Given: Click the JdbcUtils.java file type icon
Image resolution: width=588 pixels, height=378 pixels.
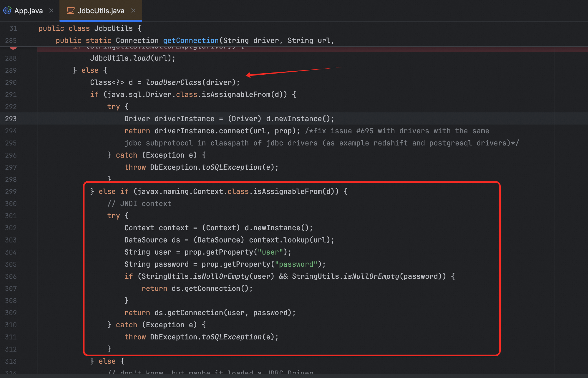Looking at the screenshot, I should [71, 10].
